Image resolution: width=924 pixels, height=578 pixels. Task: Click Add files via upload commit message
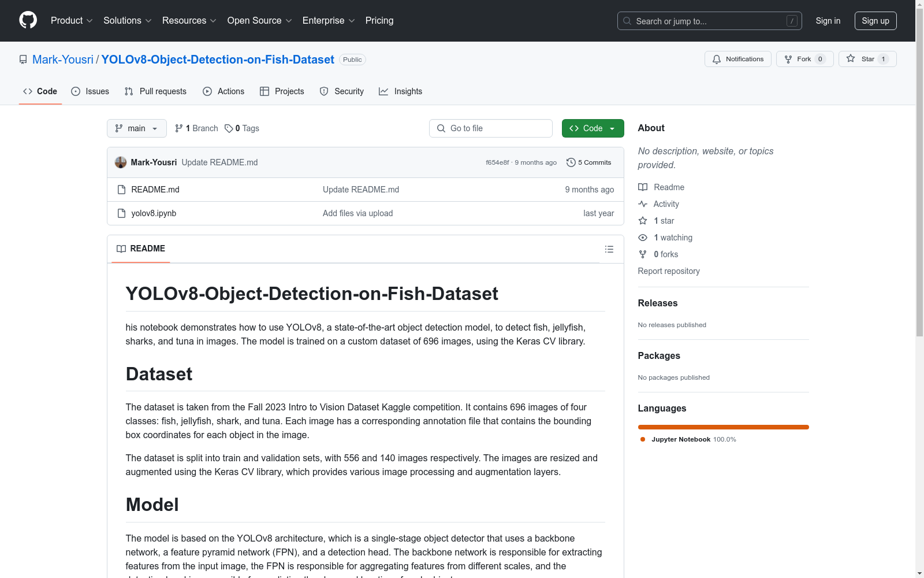[x=357, y=213]
